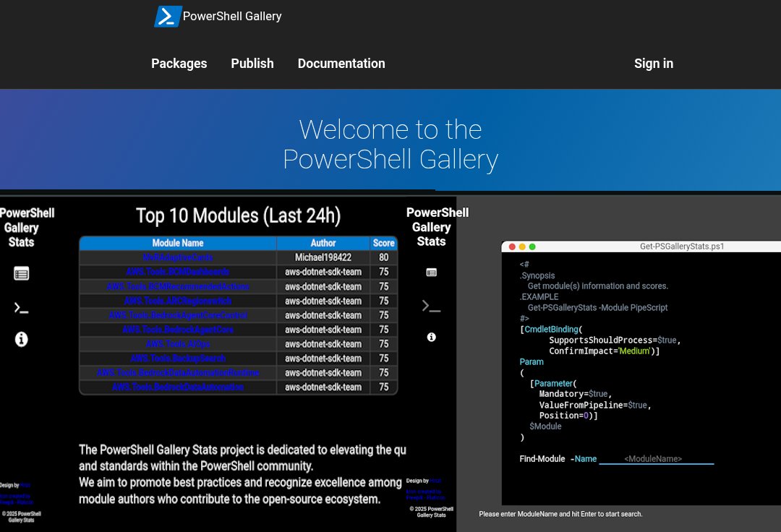
Task: Open info icon beside Top 10 Modules
Action: 22,340
